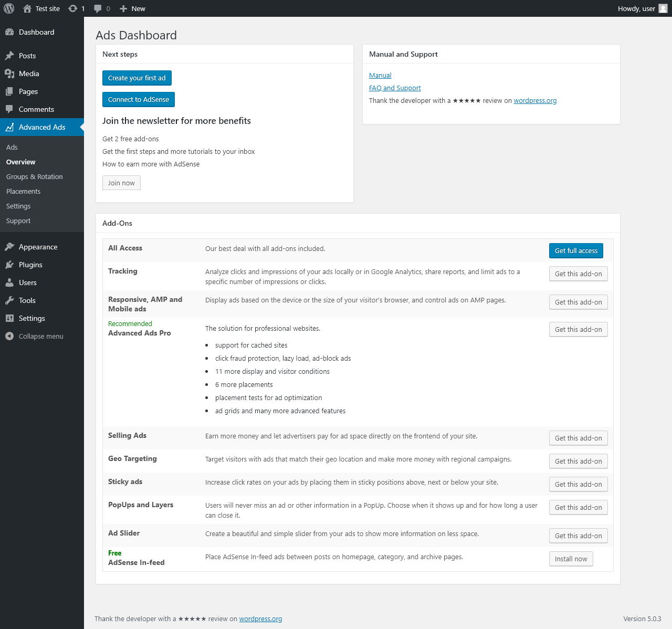Screen dimensions: 672x629
Task: Click the Media icon in sidebar
Action: coord(9,74)
